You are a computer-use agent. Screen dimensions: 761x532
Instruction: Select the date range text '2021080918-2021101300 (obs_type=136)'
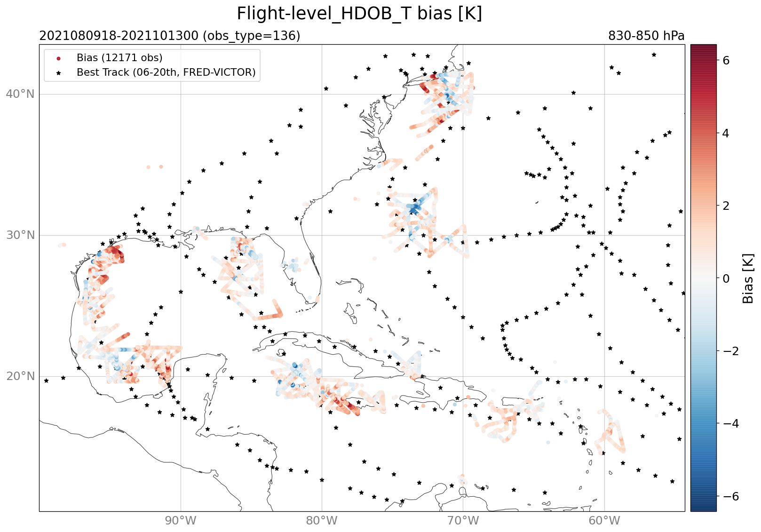coord(170,36)
